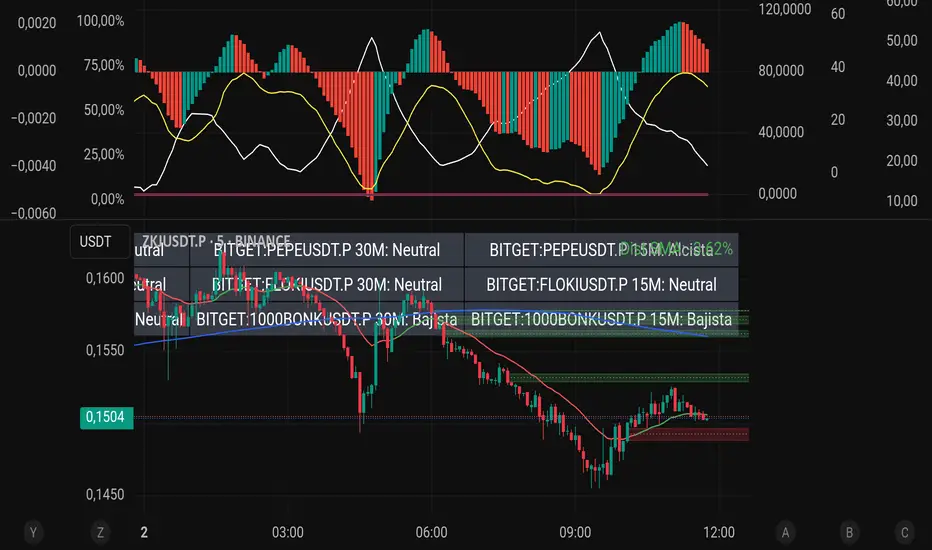The height and width of the screenshot is (550, 932).
Task: Select the Z scale button
Action: pos(100,532)
